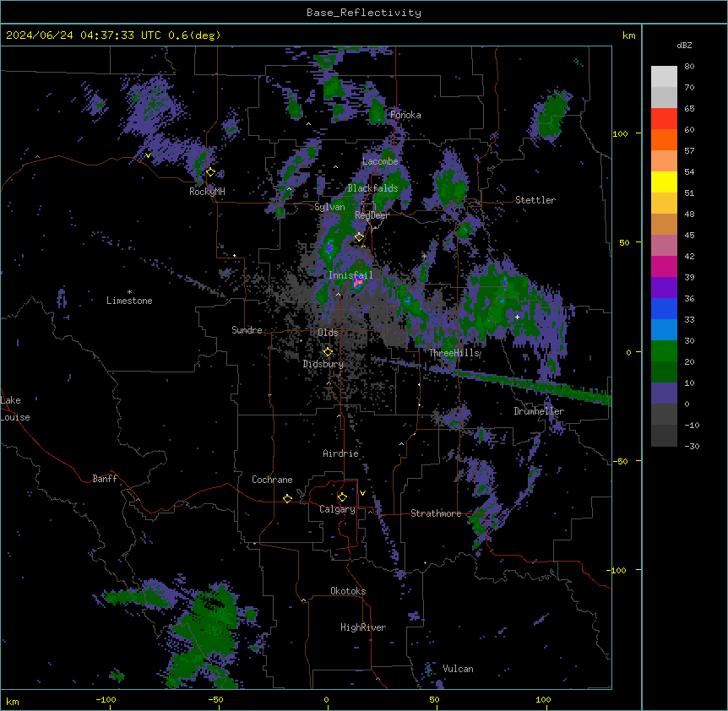The image size is (728, 711).
Task: Click the Lacombe city label
Action: 380,161
